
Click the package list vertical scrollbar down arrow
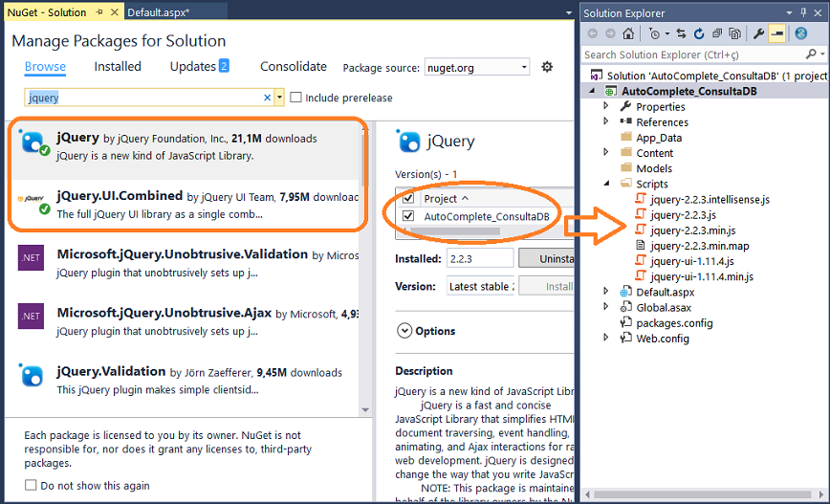(365, 409)
